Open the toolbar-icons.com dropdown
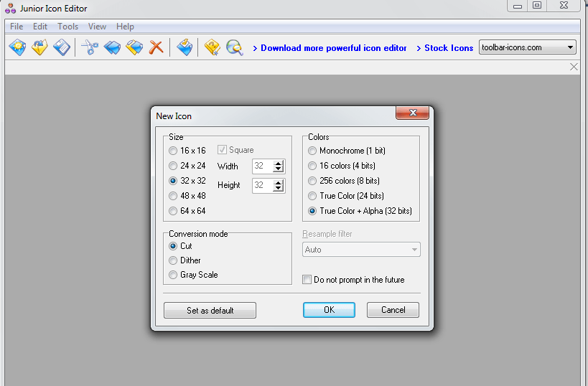Image resolution: width=588 pixels, height=386 pixels. (570, 47)
